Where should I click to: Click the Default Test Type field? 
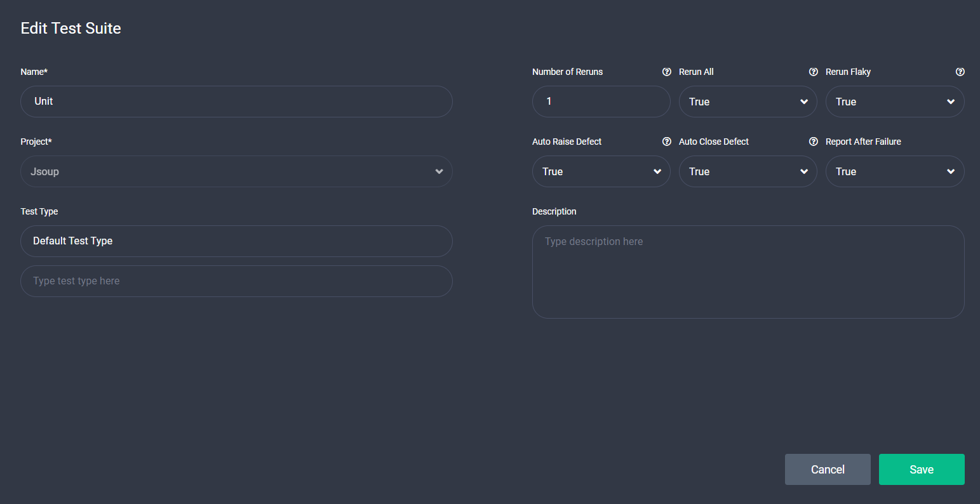236,241
